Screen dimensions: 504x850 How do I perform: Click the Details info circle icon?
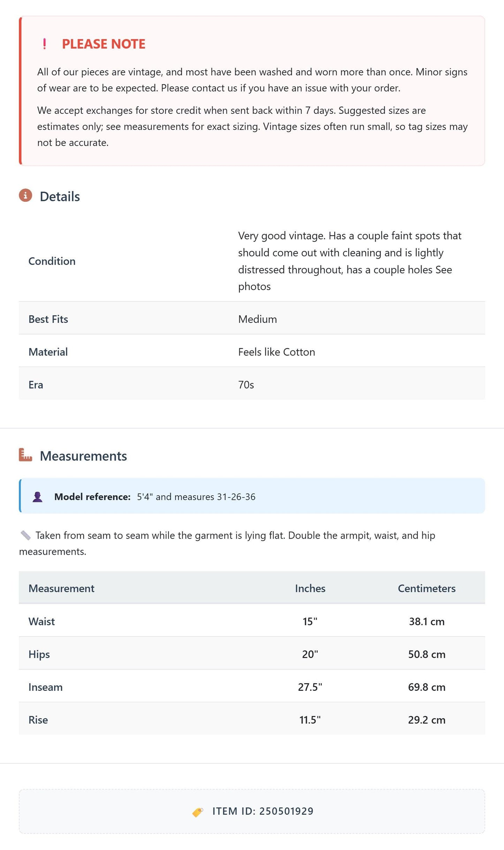[x=25, y=195]
